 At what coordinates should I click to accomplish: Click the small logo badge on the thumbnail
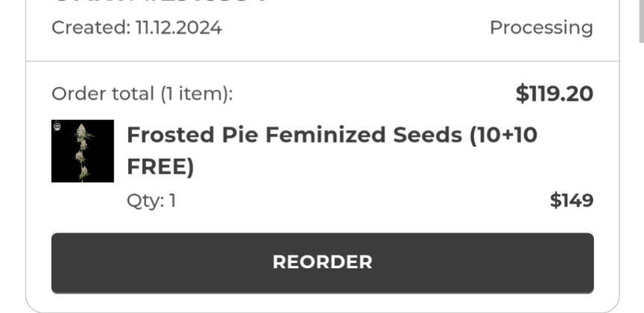click(57, 126)
